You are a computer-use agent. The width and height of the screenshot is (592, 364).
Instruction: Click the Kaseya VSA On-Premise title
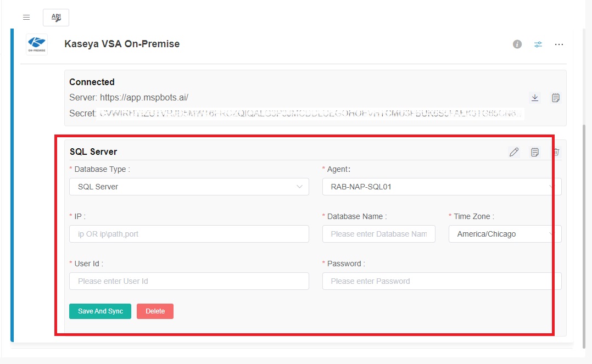point(122,44)
